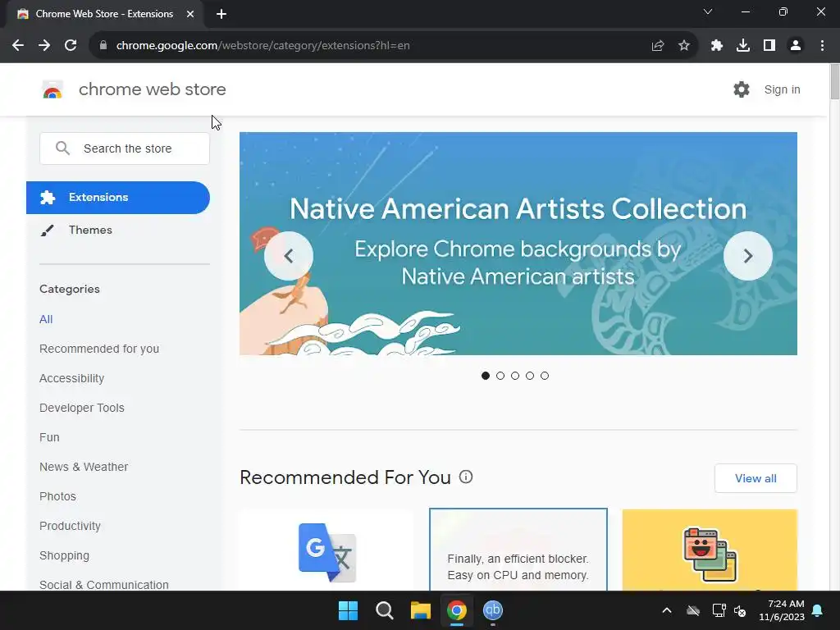Click the OneDrive tray icon
This screenshot has height=630, width=840.
693,610
